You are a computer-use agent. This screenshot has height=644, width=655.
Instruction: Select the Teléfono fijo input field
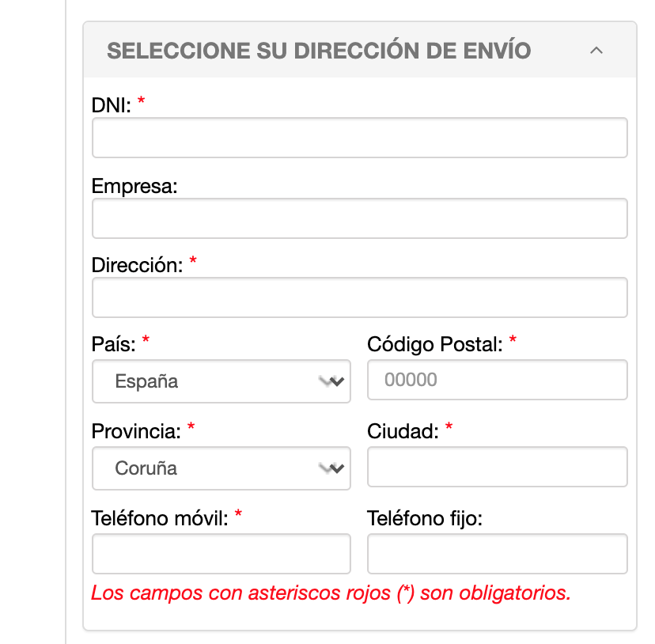pyautogui.click(x=497, y=554)
